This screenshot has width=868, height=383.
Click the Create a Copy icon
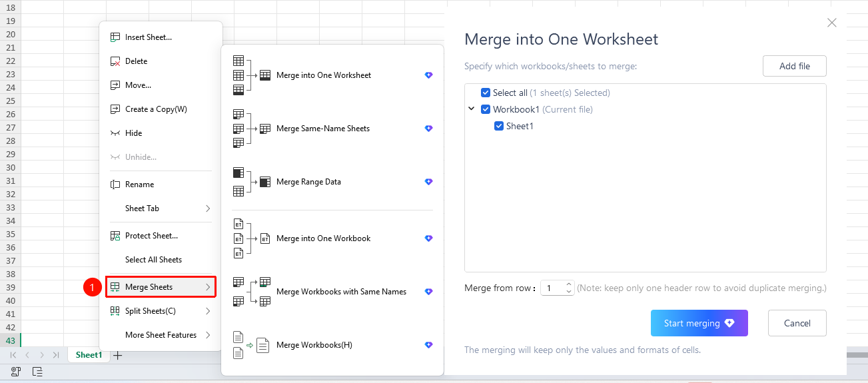[115, 109]
